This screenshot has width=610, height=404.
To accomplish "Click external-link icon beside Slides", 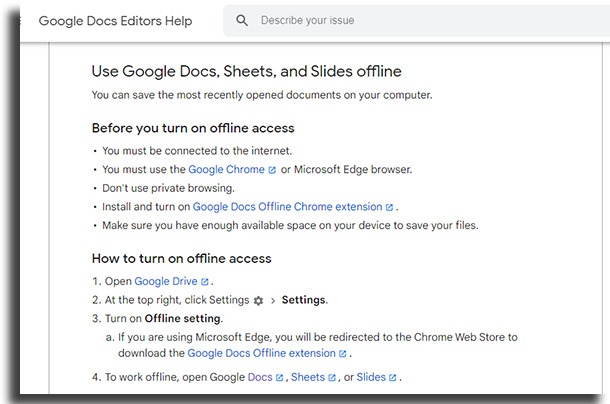I will [x=393, y=378].
